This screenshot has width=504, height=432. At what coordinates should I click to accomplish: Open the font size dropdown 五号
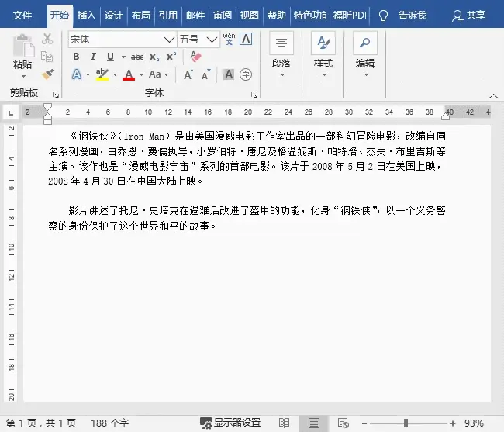click(x=212, y=40)
